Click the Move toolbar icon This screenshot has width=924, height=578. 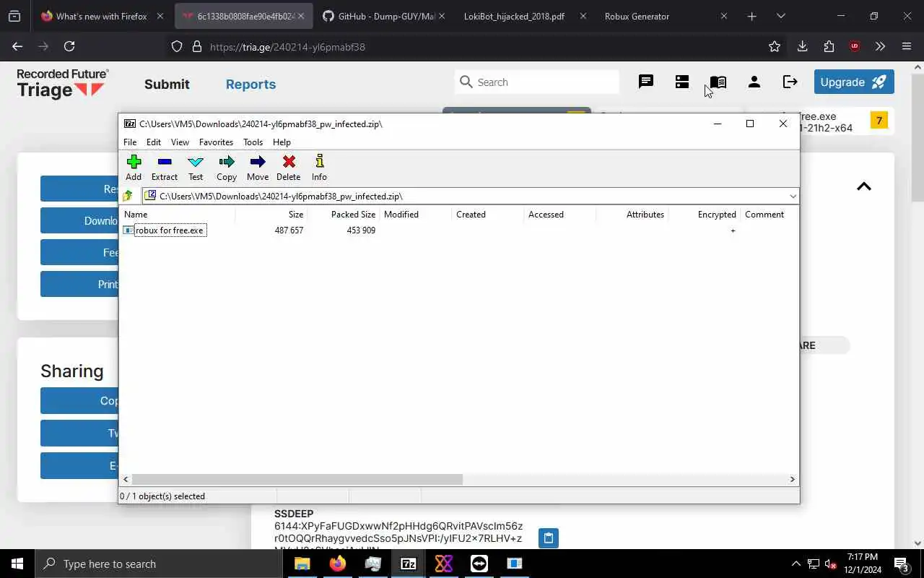(x=258, y=168)
